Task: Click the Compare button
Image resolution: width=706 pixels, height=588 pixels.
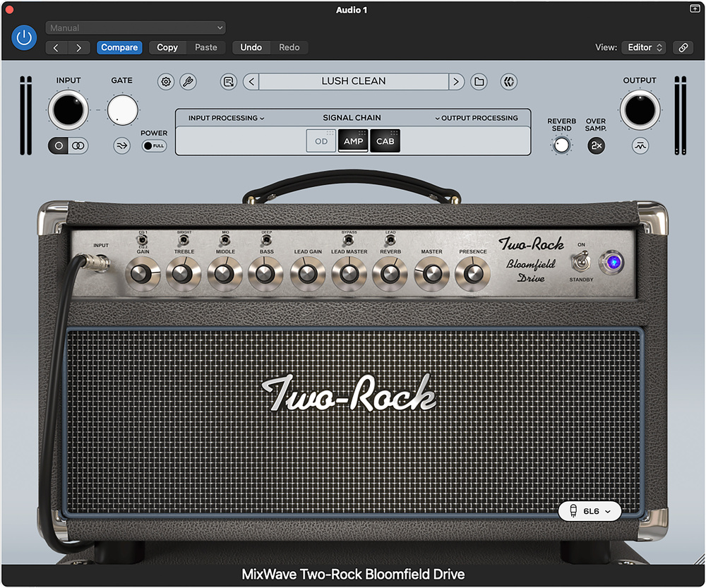Action: point(119,48)
